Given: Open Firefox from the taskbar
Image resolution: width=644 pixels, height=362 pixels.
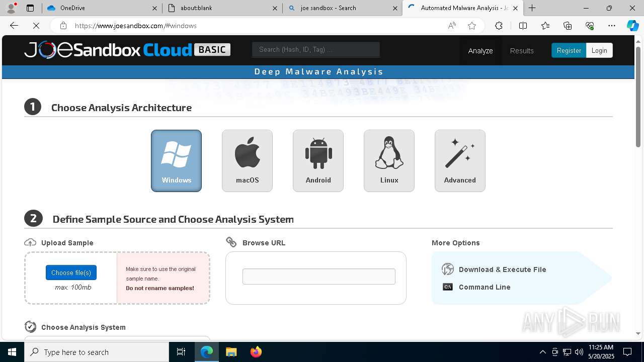Looking at the screenshot, I should pyautogui.click(x=256, y=352).
